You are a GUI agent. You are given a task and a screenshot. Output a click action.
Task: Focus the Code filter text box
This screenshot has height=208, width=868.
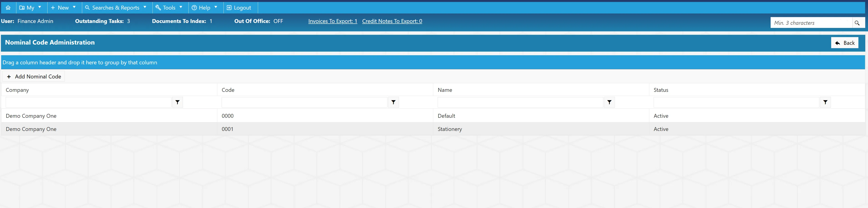tap(305, 102)
